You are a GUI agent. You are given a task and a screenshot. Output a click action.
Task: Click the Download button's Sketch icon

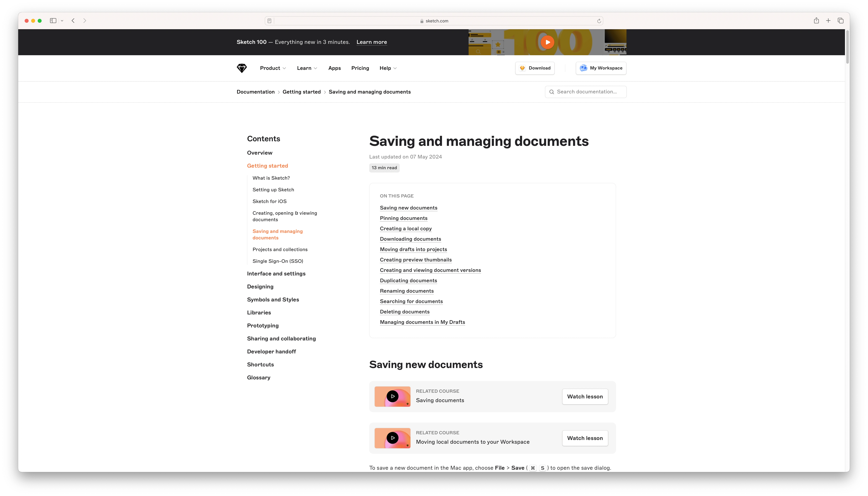tap(522, 68)
